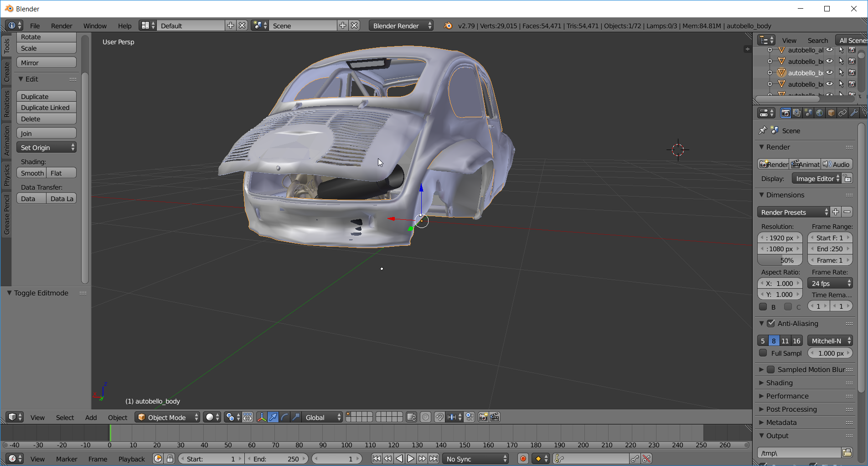This screenshot has height=466, width=868.
Task: Select the rotate manipulator arc icon
Action: click(284, 417)
